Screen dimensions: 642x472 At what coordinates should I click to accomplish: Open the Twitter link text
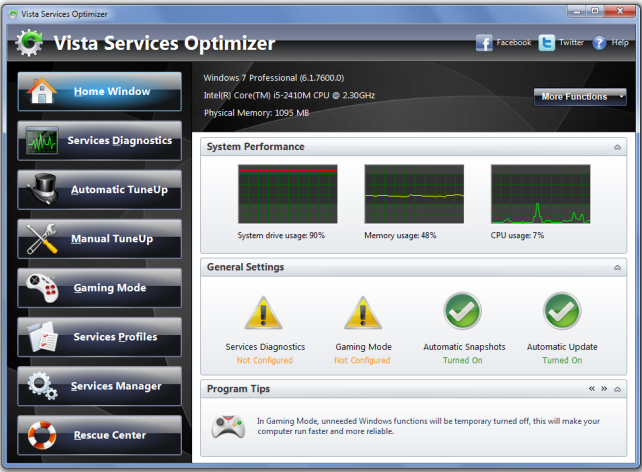(x=572, y=43)
